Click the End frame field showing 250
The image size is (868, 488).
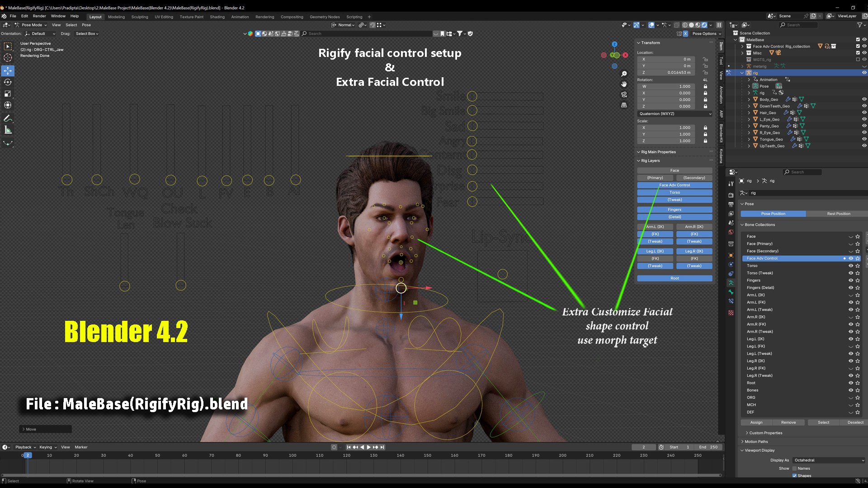[708, 447]
